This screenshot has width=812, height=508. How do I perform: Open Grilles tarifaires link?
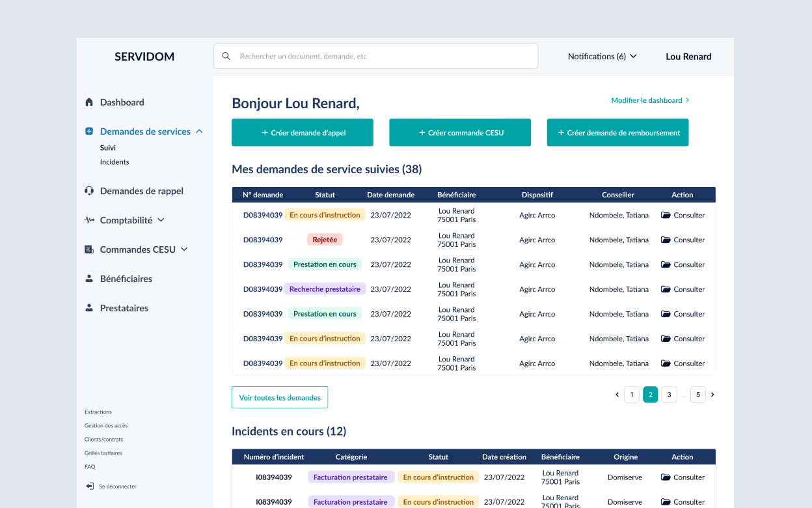[x=103, y=453]
